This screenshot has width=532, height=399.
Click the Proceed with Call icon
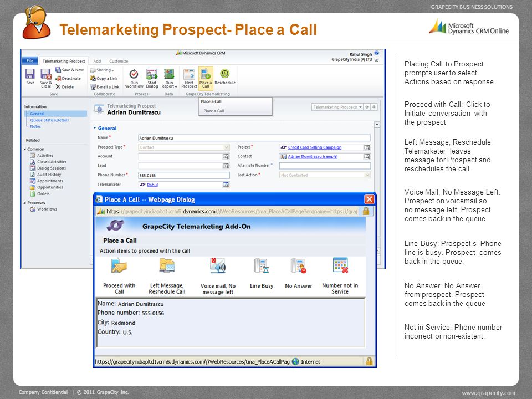click(119, 265)
